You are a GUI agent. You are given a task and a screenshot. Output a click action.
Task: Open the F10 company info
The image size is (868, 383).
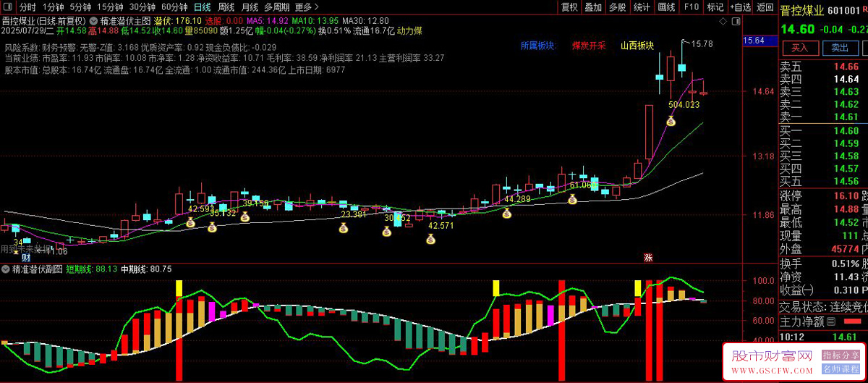tap(692, 7)
